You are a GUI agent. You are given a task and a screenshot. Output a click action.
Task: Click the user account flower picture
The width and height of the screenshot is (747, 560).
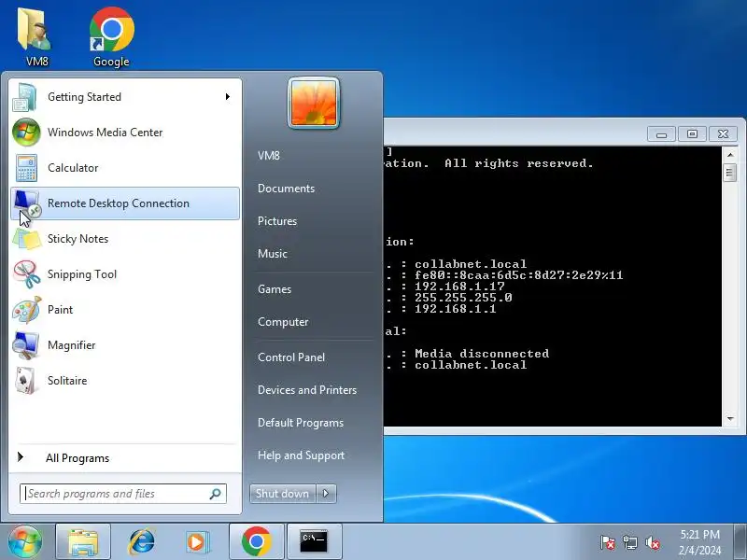[x=314, y=103]
